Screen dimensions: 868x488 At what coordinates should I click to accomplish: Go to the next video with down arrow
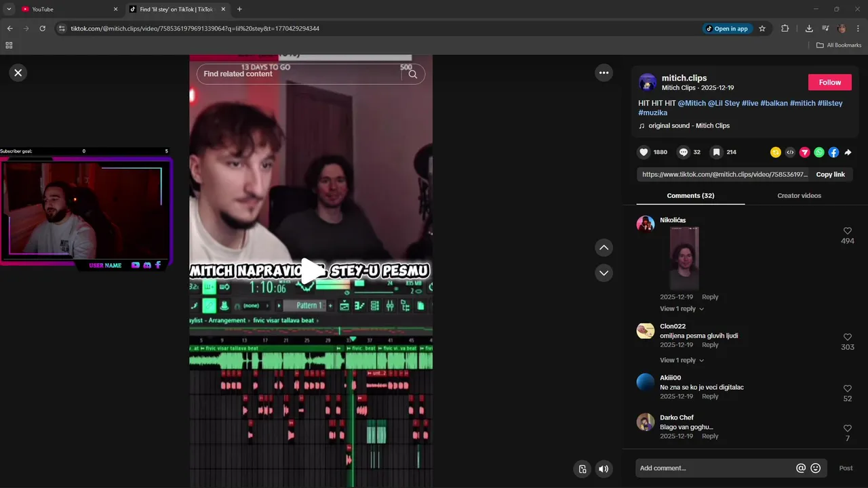tap(604, 273)
